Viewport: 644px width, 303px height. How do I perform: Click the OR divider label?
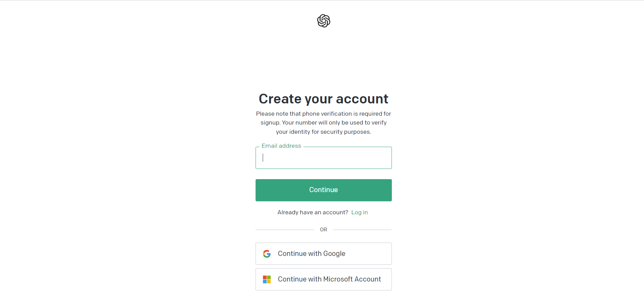[323, 230]
